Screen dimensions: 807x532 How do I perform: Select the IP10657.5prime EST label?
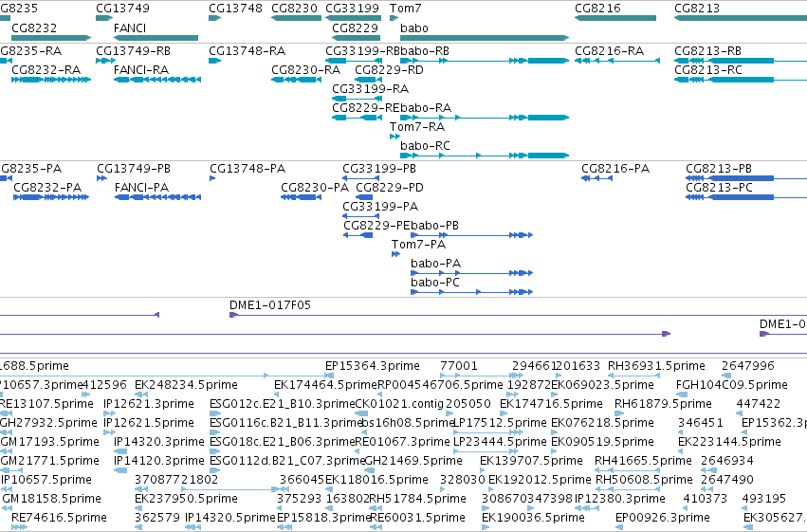pos(46,481)
